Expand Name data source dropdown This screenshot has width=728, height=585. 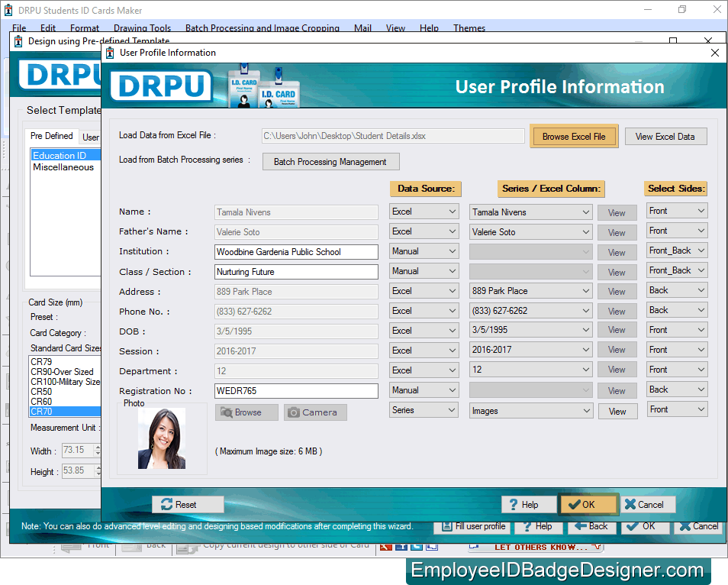point(424,212)
